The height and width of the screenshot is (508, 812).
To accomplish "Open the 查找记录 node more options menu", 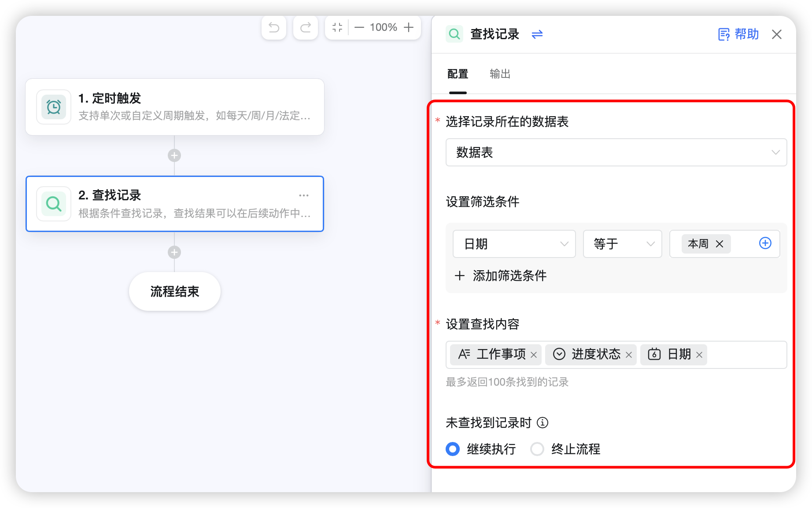I will (x=304, y=195).
